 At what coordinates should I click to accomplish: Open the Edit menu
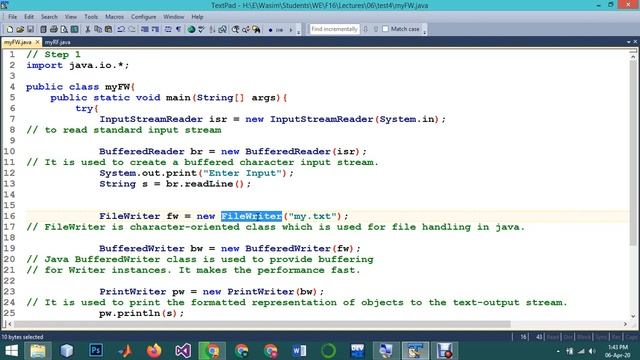pos(29,17)
